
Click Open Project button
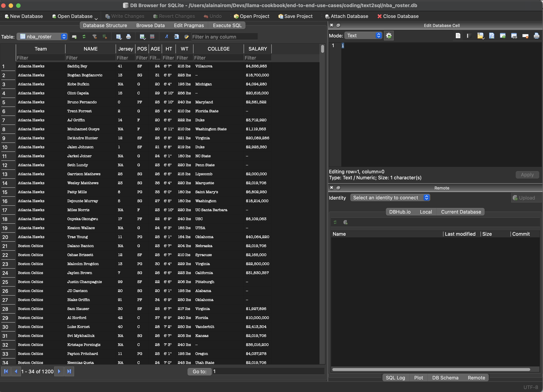[251, 16]
